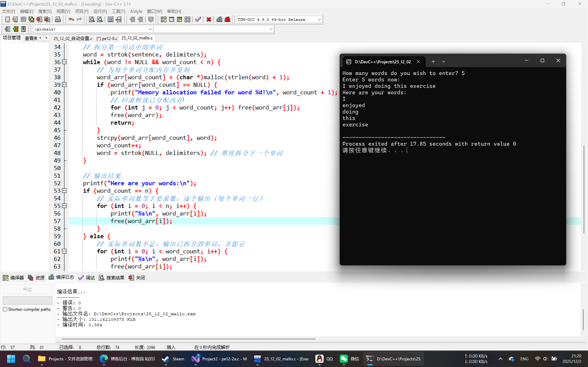Collapse the fold marker at line 53
Screen dimensions: 588x367
coord(64,191)
